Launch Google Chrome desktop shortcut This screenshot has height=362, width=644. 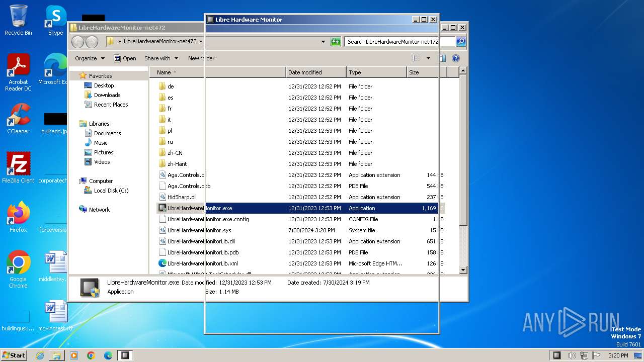pyautogui.click(x=18, y=269)
